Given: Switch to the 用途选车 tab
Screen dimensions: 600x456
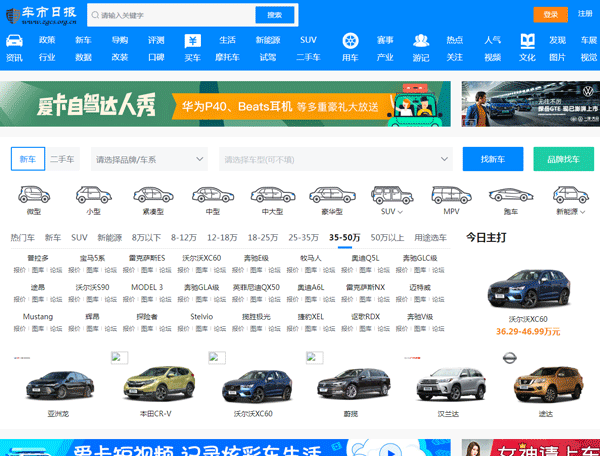Looking at the screenshot, I should click(430, 238).
